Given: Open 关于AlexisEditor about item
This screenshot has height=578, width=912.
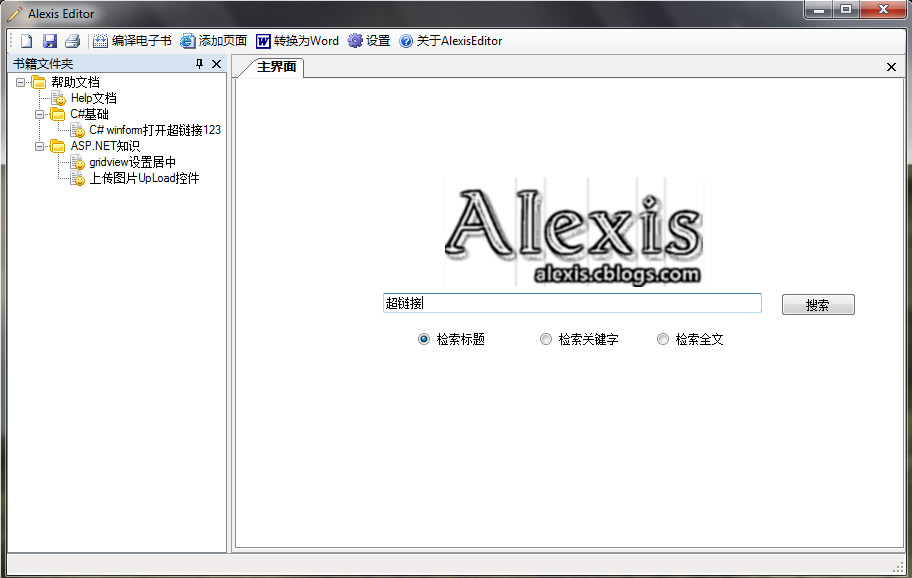Looking at the screenshot, I should (451, 41).
